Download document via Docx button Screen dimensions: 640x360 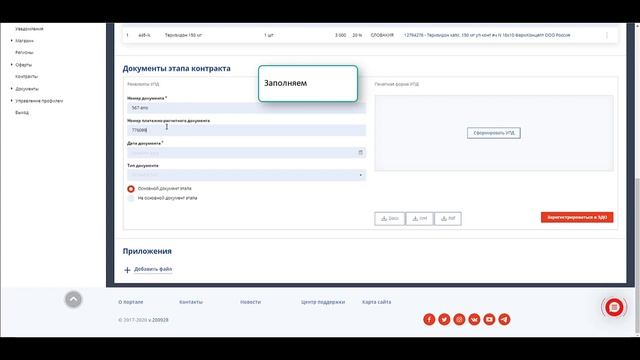390,218
